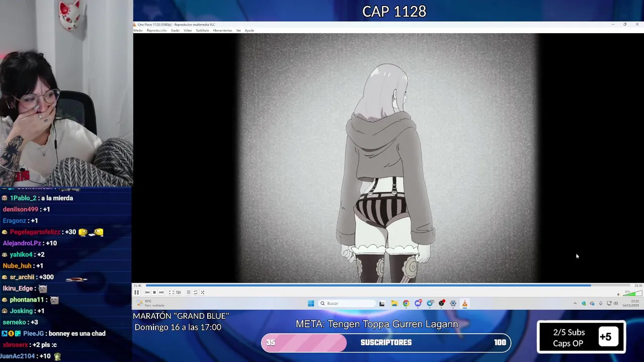Screen dimensions: 644x362
Task: Click chat message "bonney es una chad"
Action: [77, 333]
